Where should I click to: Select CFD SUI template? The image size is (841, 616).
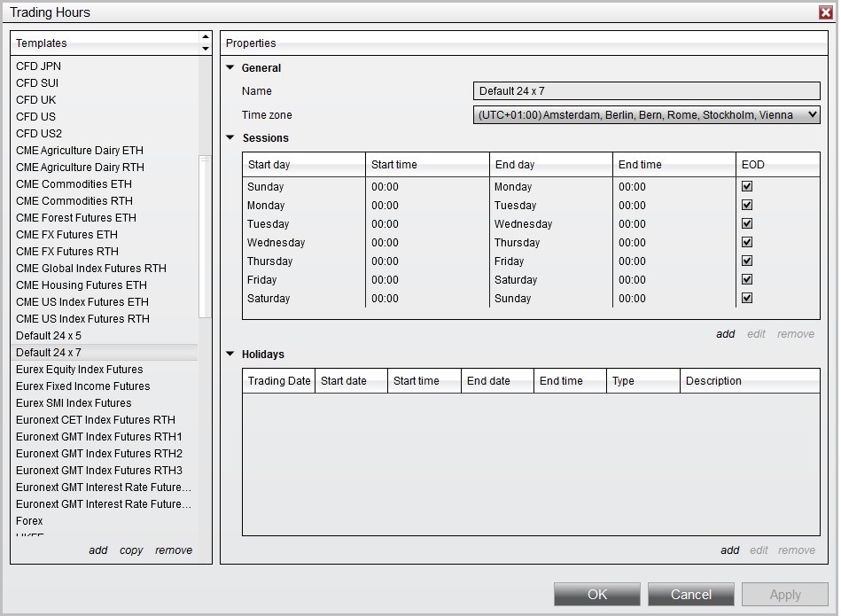point(104,82)
